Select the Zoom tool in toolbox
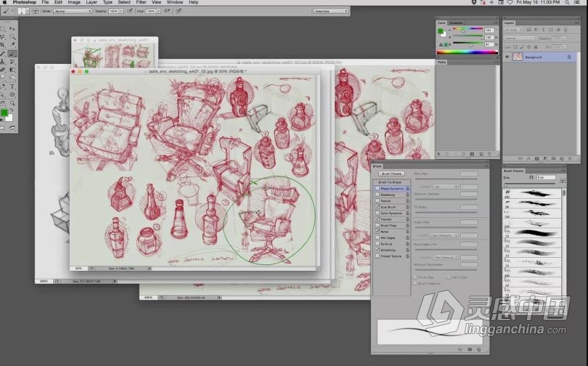The height and width of the screenshot is (366, 588). [x=12, y=103]
